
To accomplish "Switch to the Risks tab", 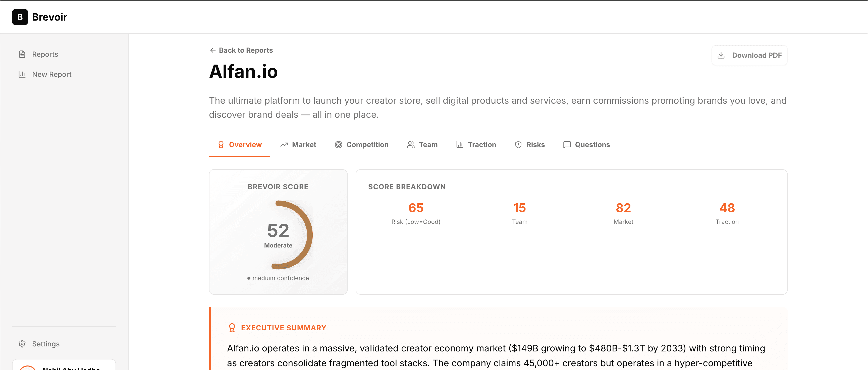I will click(535, 144).
